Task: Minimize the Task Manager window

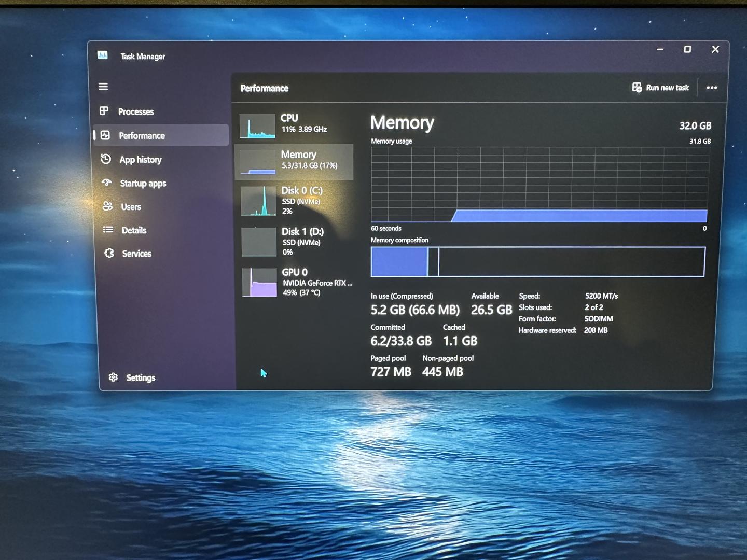Action: point(660,49)
